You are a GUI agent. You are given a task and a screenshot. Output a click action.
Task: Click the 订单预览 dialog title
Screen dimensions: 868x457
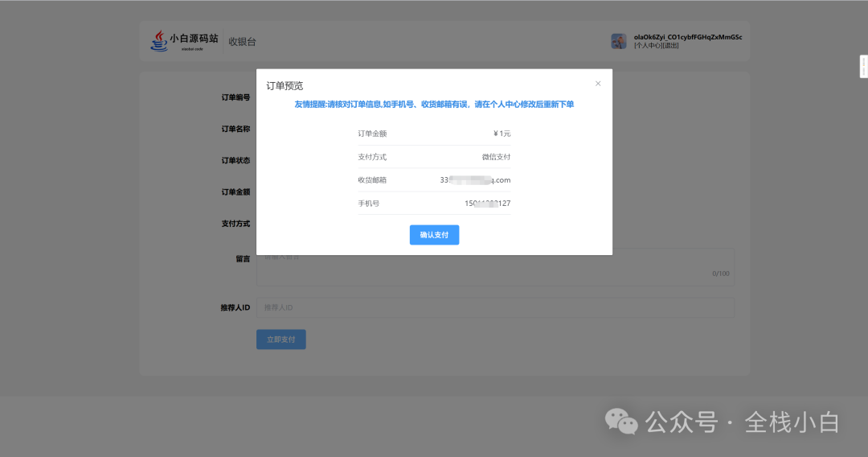click(x=285, y=86)
